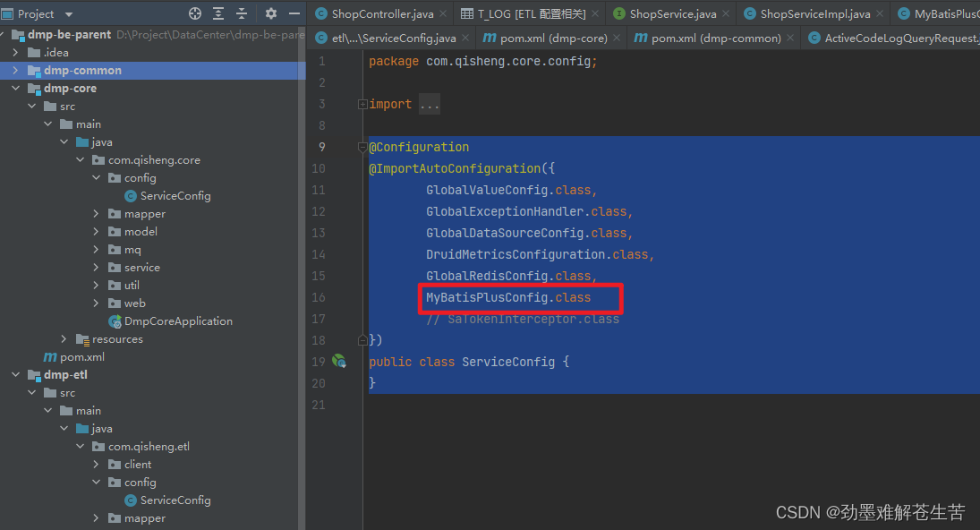The height and width of the screenshot is (530, 980).
Task: Open the ShopService.java tab
Action: point(672,13)
